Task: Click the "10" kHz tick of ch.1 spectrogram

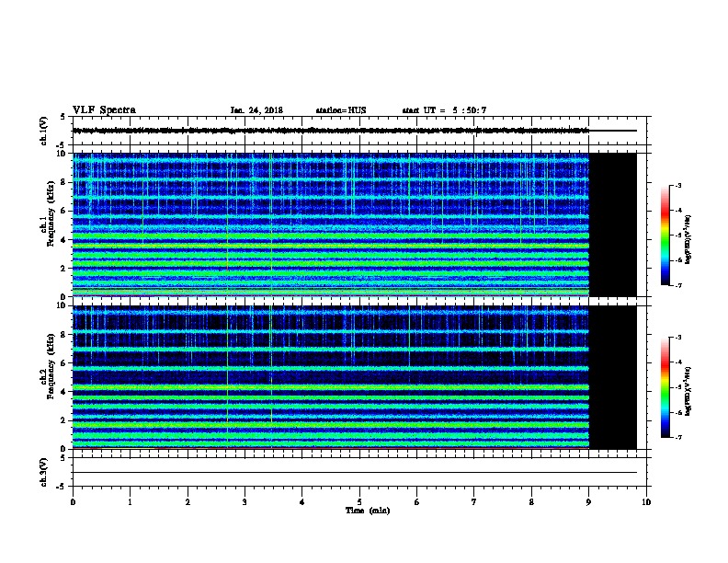Action: [x=61, y=154]
